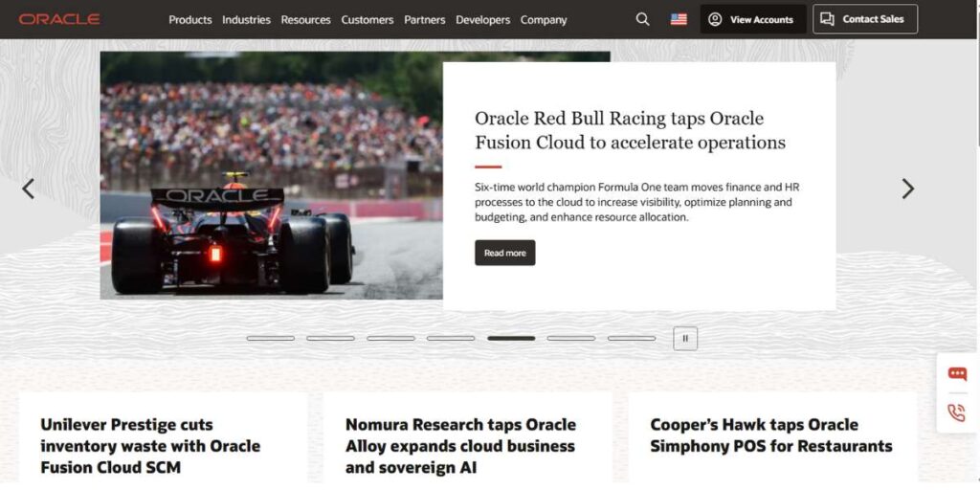Open the Developers menu
The height and width of the screenshot is (490, 980).
[483, 20]
